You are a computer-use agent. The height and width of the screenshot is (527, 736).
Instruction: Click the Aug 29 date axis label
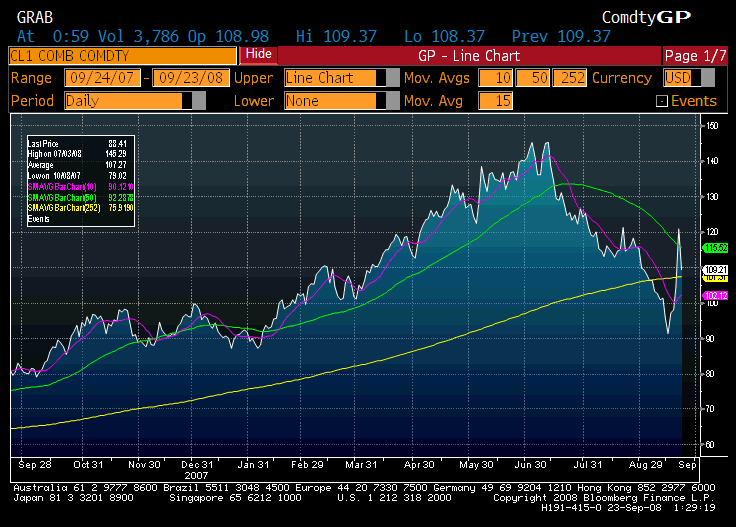pos(645,465)
